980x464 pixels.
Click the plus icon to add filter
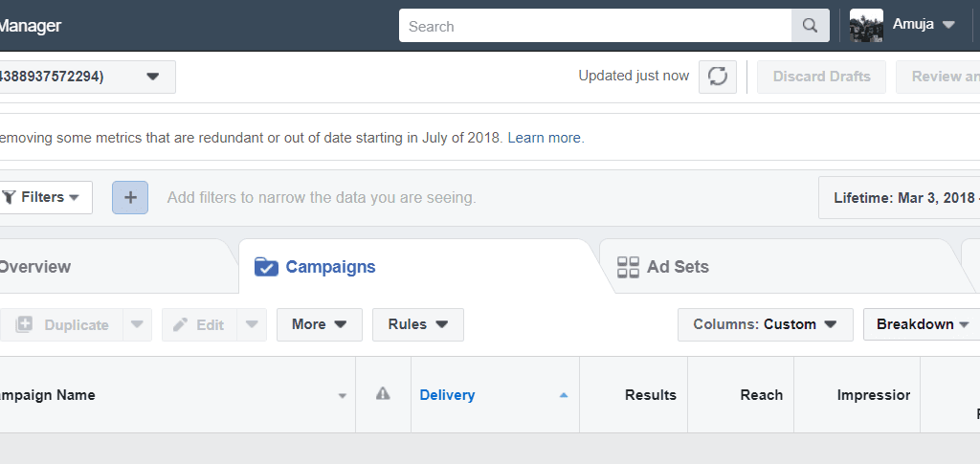(x=130, y=197)
